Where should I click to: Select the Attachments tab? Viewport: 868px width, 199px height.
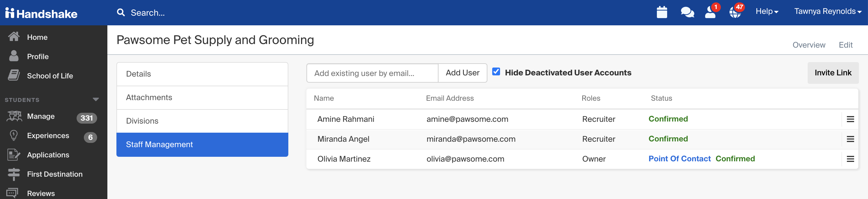pyautogui.click(x=202, y=98)
